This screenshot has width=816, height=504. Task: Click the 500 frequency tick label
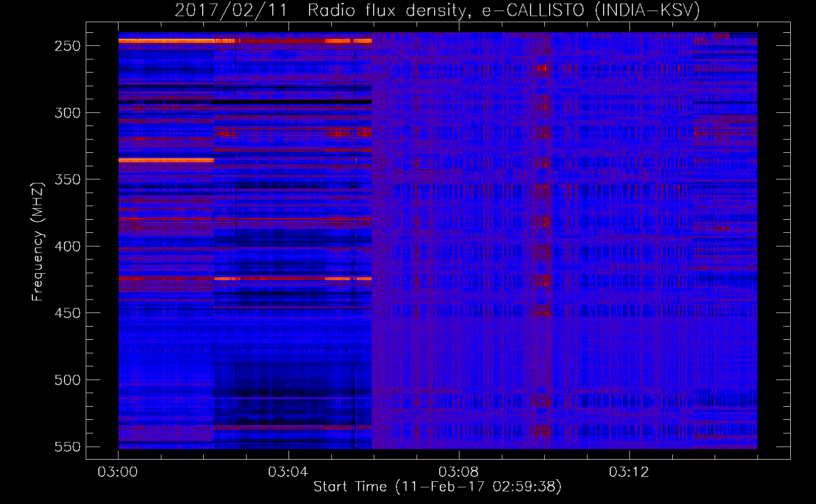pyautogui.click(x=68, y=380)
